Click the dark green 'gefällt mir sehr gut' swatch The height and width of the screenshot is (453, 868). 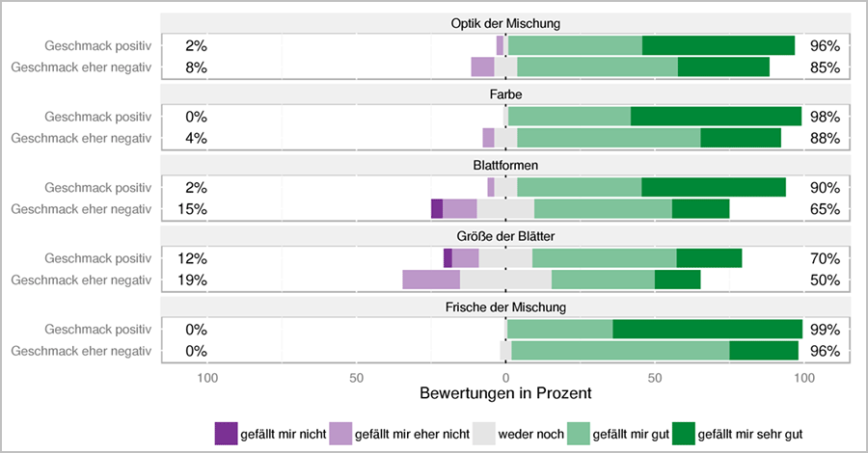point(683,434)
